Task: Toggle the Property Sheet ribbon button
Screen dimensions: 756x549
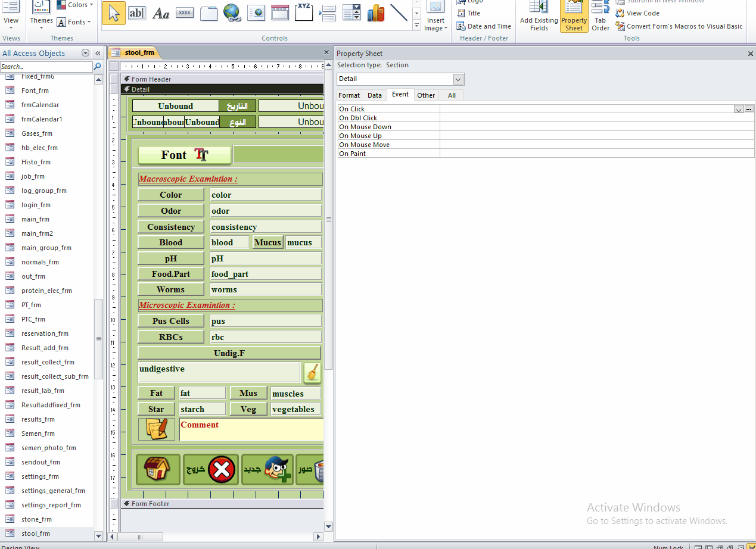Action: pos(574,16)
